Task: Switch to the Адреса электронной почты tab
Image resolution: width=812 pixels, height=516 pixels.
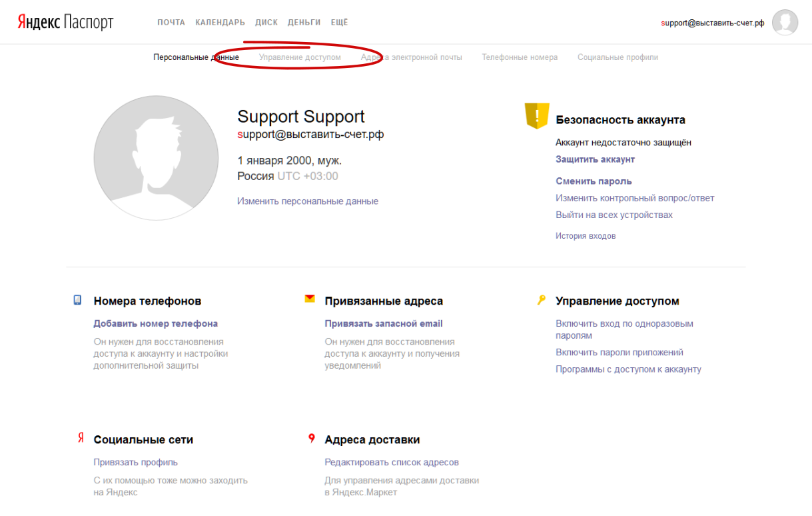Action: (412, 57)
